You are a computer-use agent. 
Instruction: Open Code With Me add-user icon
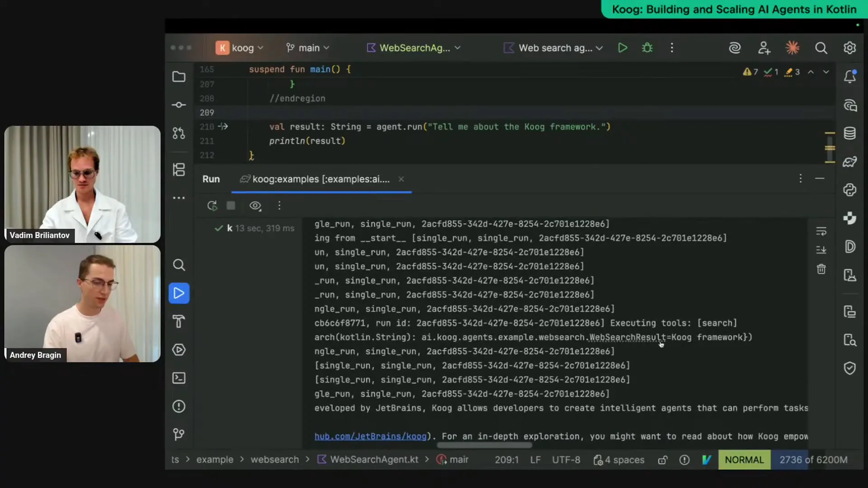(x=764, y=48)
